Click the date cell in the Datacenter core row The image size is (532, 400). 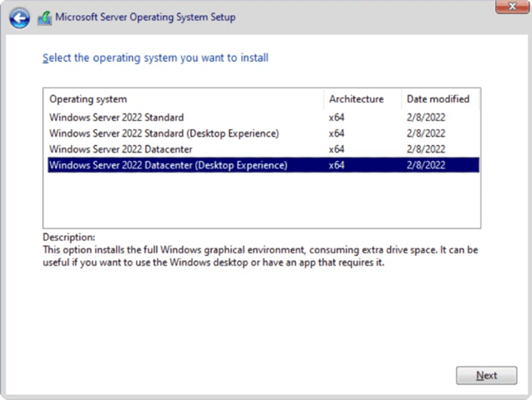click(x=425, y=149)
